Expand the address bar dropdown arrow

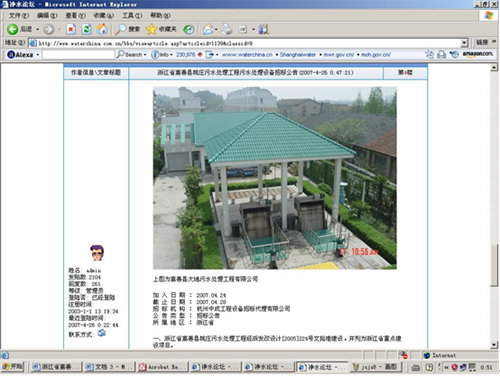(x=464, y=43)
